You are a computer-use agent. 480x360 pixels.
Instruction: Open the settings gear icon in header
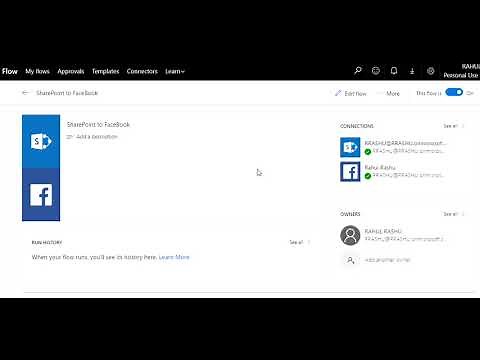tap(430, 71)
